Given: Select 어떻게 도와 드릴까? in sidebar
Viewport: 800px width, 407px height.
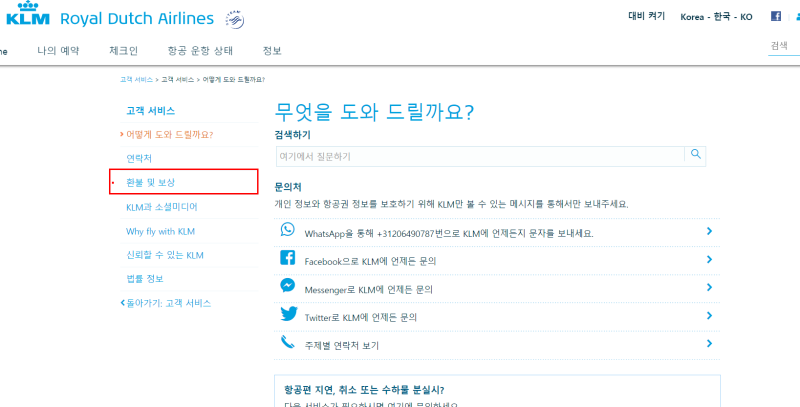Looking at the screenshot, I should click(x=169, y=135).
